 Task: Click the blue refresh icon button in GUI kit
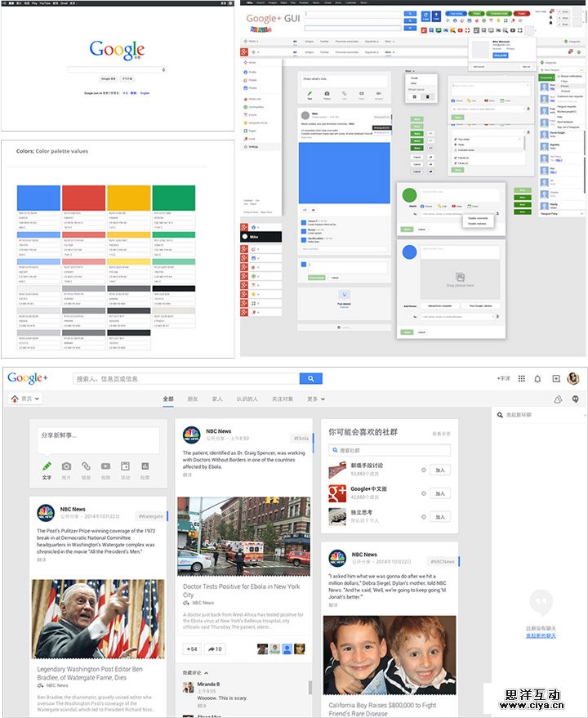425,16
